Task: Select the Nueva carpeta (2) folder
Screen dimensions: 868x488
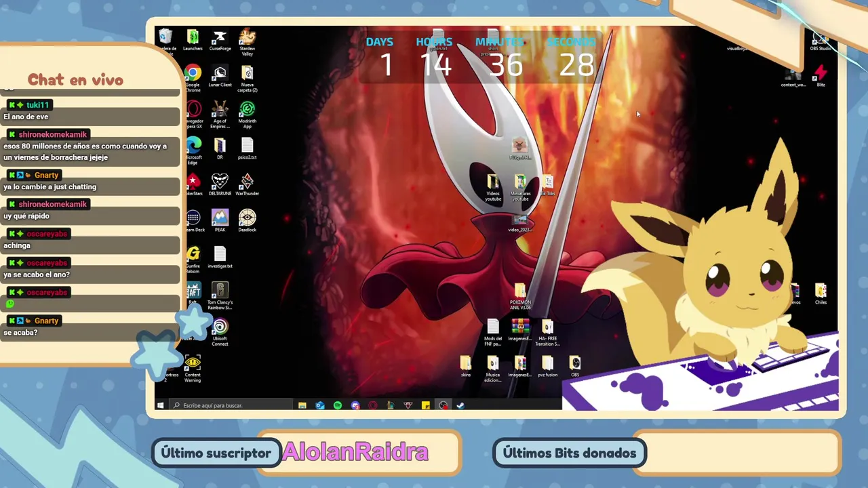Action: (x=247, y=79)
